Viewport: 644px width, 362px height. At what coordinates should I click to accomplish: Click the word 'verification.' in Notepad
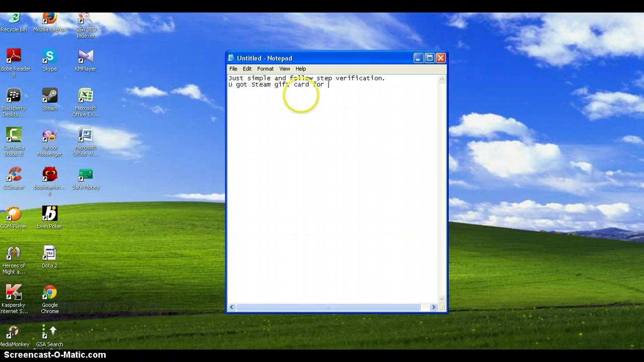coord(360,78)
